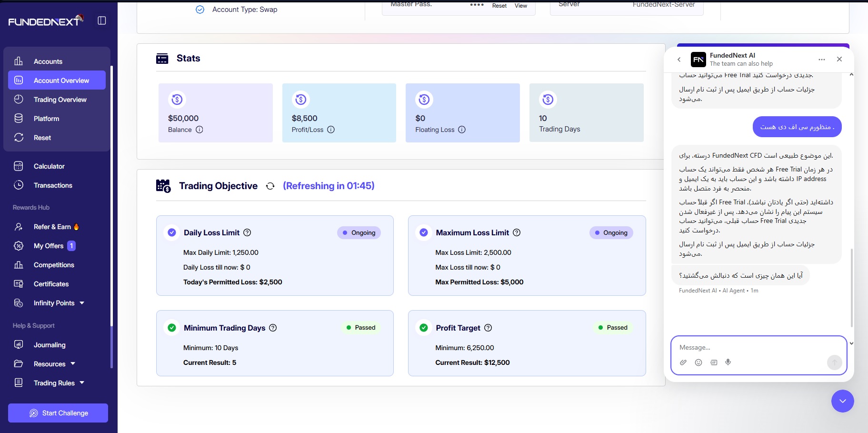Refresh the Trading Objective data icon

coord(270,186)
